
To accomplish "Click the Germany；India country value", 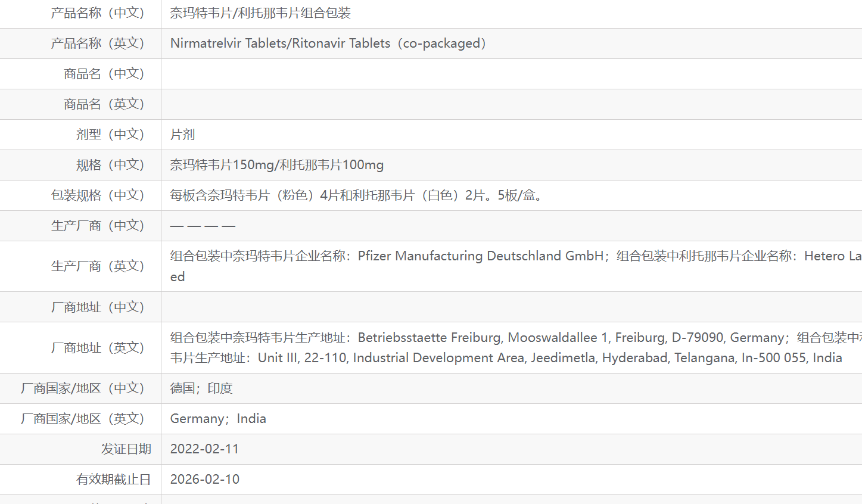I will (218, 419).
